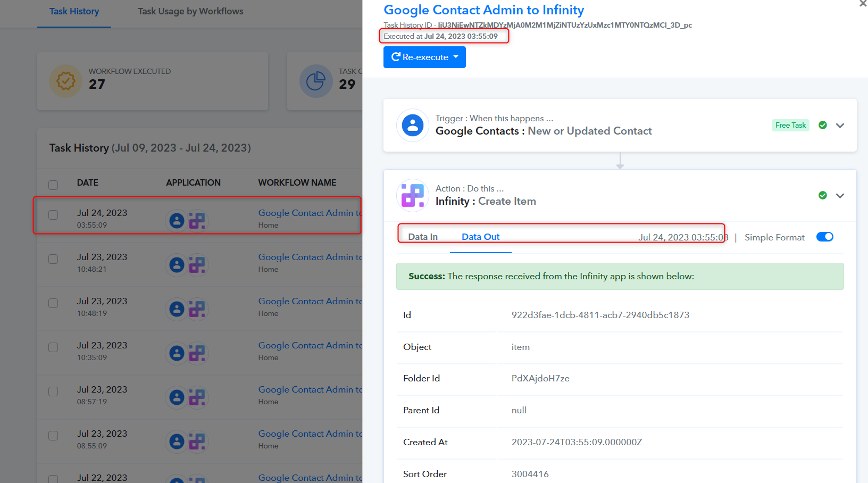
Task: Close the task detail panel
Action: point(863,4)
